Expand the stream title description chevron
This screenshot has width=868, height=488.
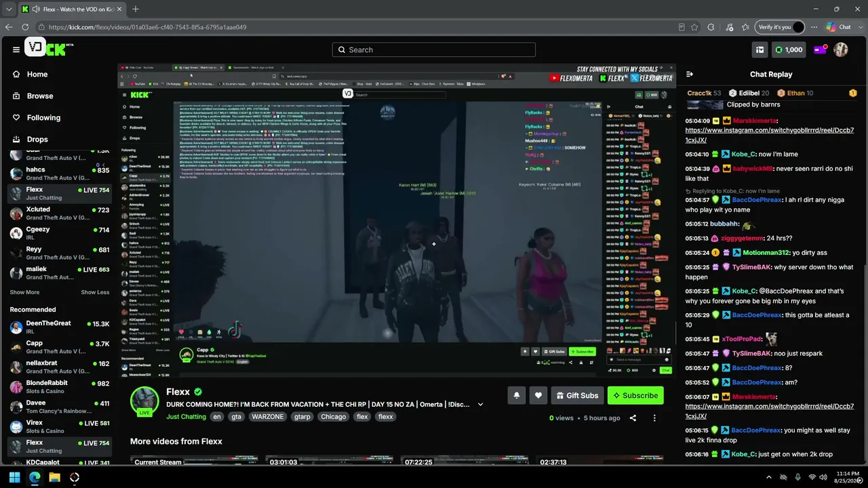click(x=480, y=405)
